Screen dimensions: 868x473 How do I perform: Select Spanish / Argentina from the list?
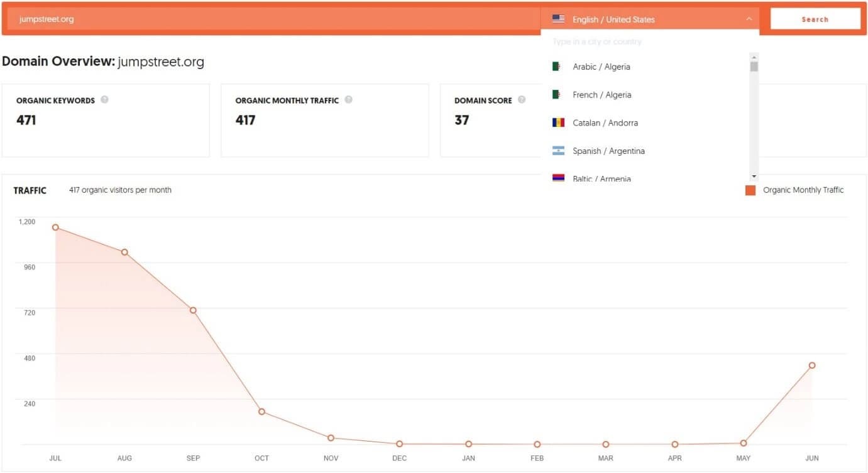point(646,151)
